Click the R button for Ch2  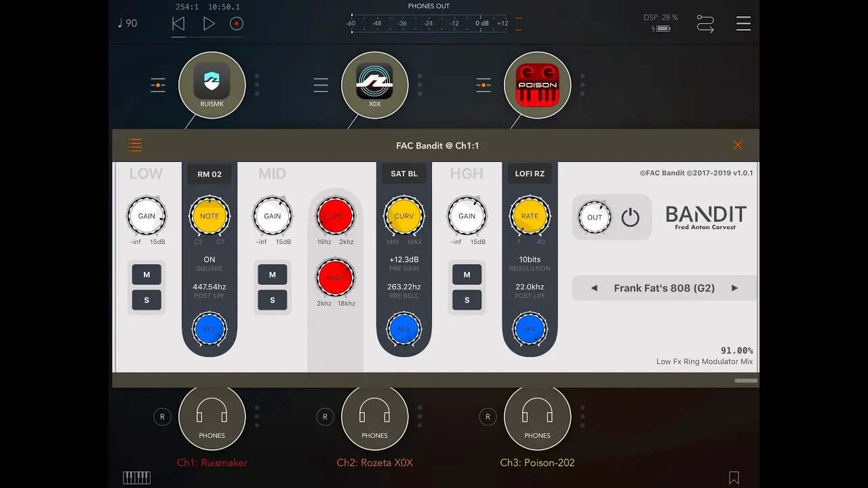click(325, 418)
